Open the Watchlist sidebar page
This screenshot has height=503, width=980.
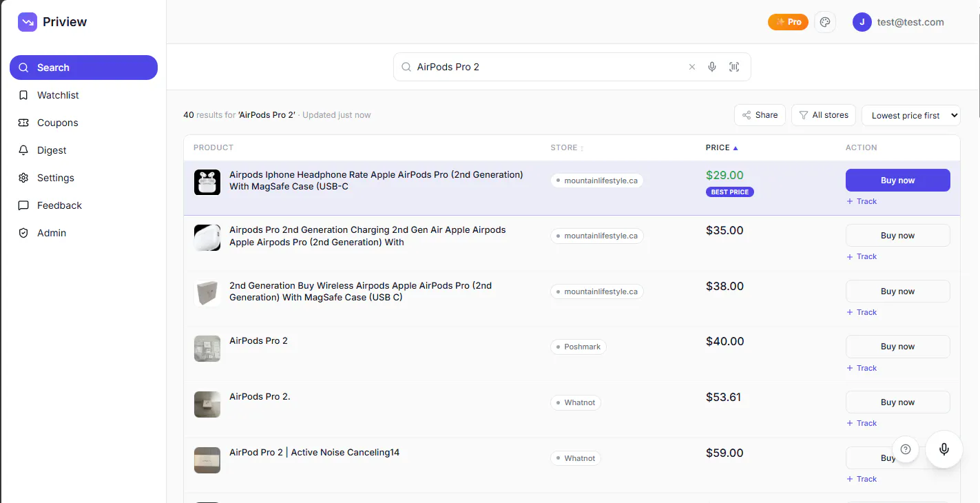83,95
